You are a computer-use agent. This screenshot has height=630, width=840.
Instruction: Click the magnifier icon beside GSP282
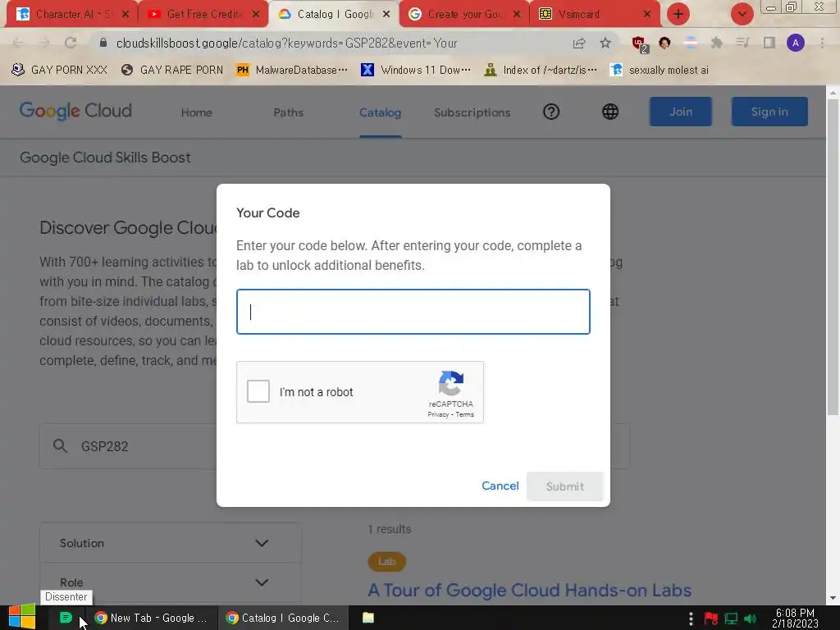pos(60,445)
